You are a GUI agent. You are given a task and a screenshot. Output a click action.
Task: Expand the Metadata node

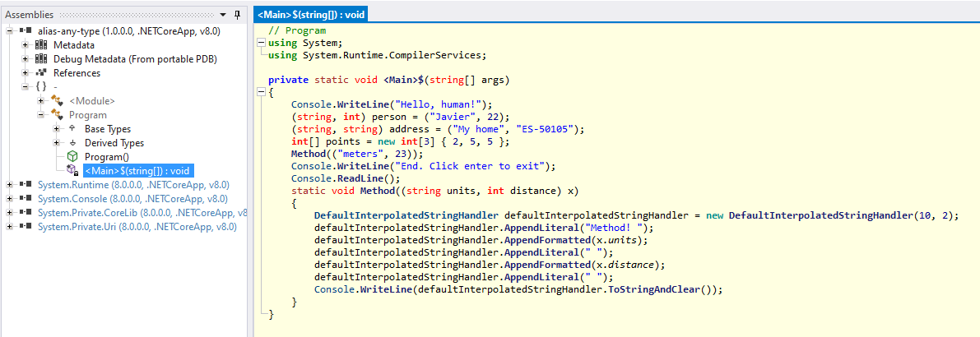click(26, 45)
